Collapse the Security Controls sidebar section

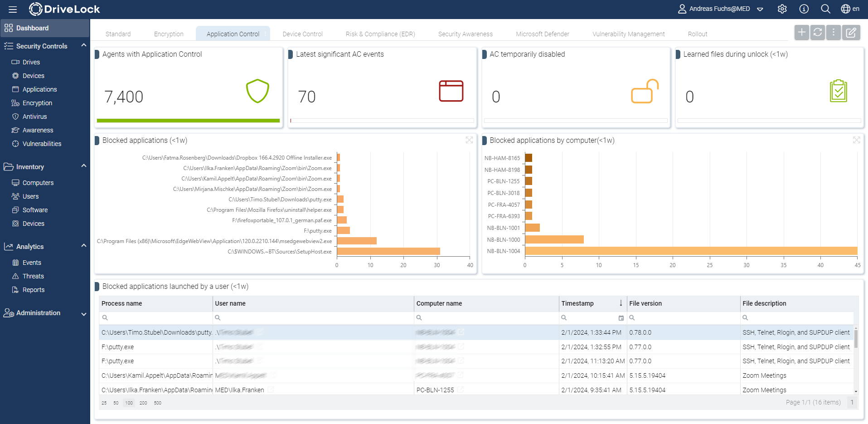(83, 45)
